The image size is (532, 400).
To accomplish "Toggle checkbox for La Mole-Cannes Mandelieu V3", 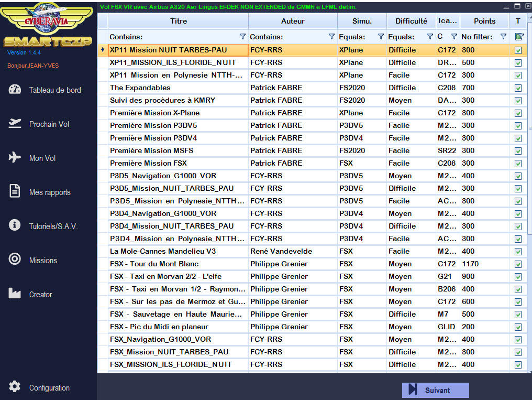I will pyautogui.click(x=518, y=252).
